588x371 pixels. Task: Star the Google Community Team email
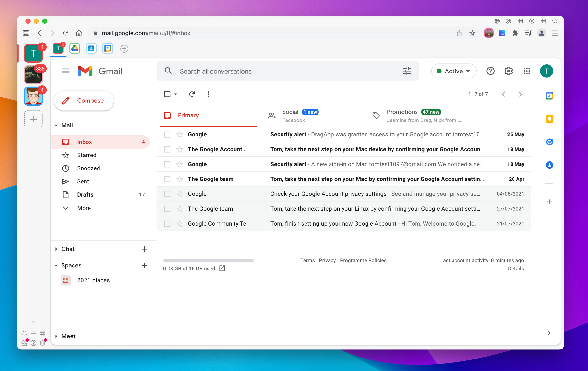[180, 224]
